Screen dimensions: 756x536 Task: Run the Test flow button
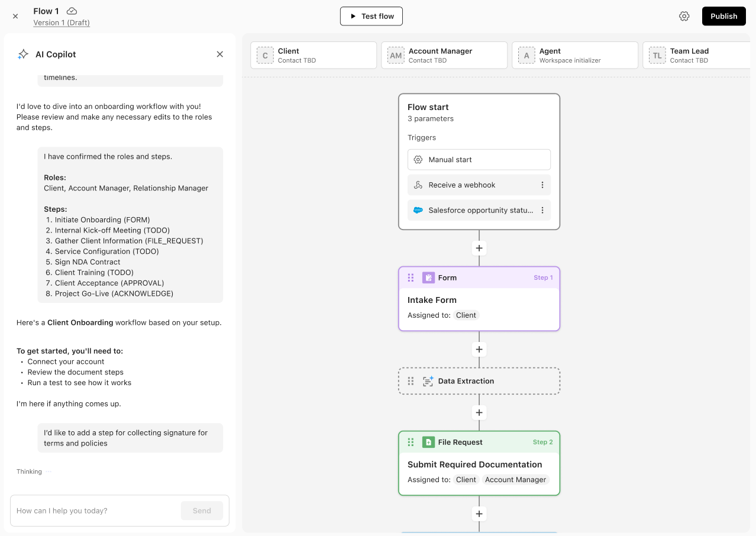[x=371, y=16]
